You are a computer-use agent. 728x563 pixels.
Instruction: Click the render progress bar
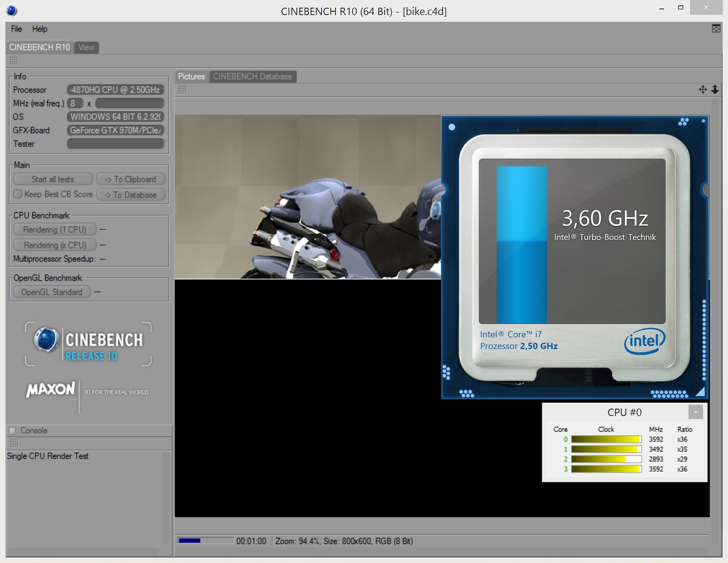point(206,541)
